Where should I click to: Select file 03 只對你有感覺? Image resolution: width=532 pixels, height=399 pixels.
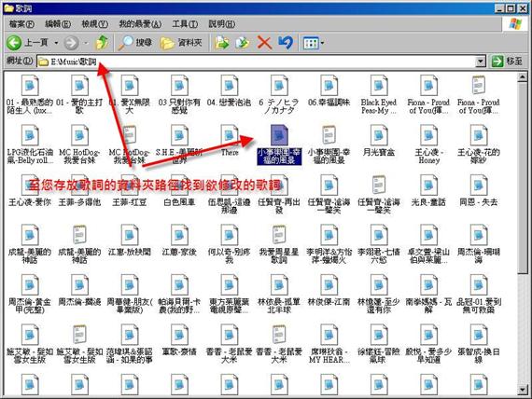click(179, 94)
